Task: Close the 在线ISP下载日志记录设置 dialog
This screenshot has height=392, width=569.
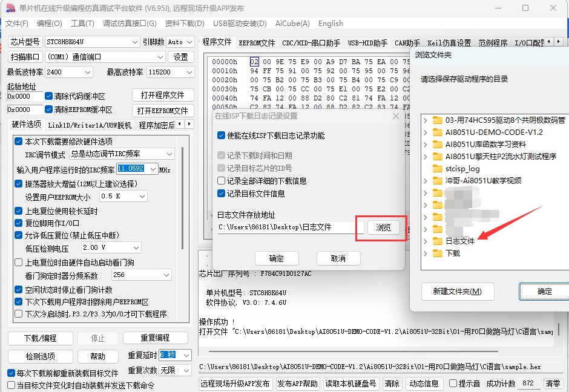Action: (x=396, y=116)
